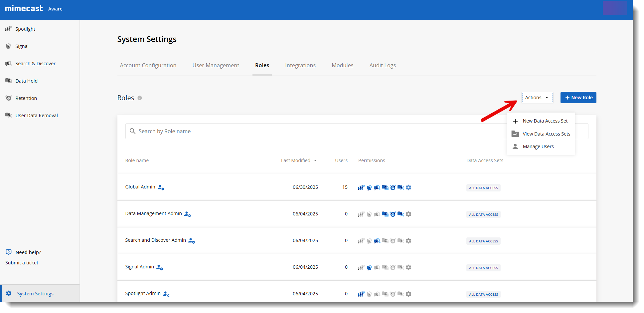Screen dimensions: 644x313
Task: Choose New Data Access Set option
Action: (545, 121)
